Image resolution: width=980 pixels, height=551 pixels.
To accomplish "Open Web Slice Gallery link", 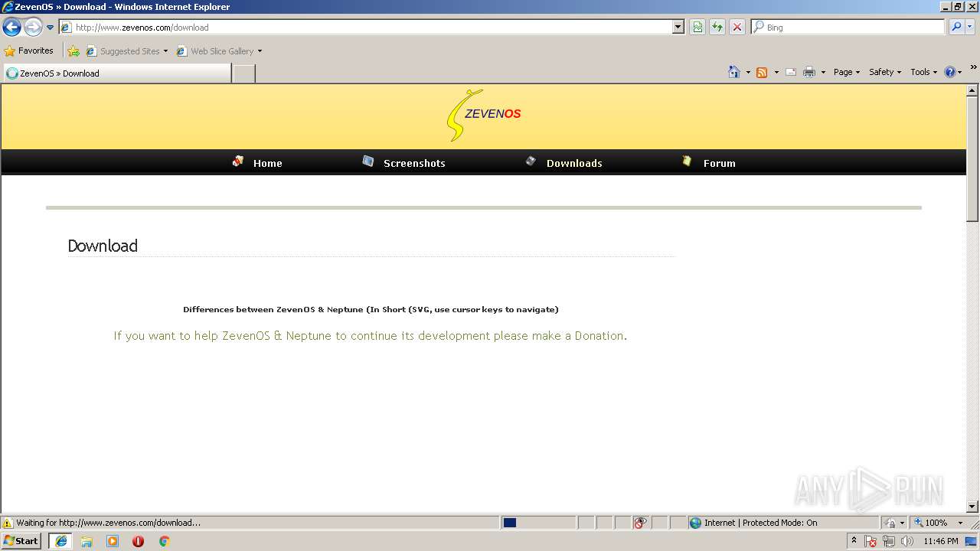I will pyautogui.click(x=215, y=51).
